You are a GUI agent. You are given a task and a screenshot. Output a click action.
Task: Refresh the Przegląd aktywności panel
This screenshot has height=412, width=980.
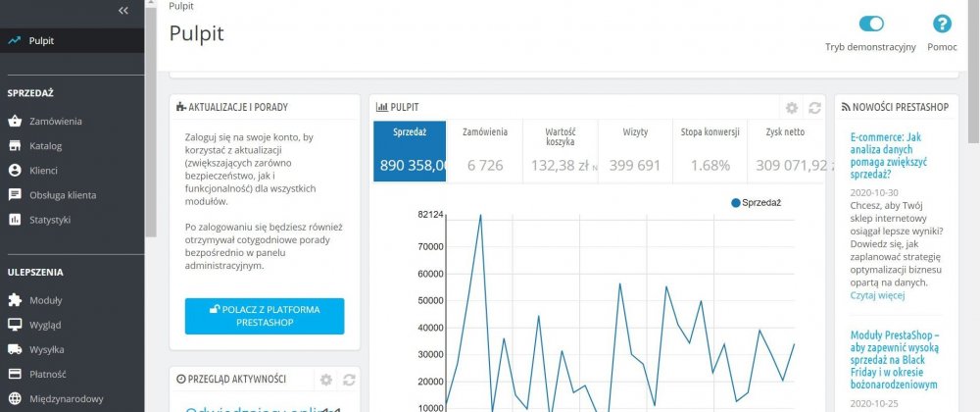point(349,380)
